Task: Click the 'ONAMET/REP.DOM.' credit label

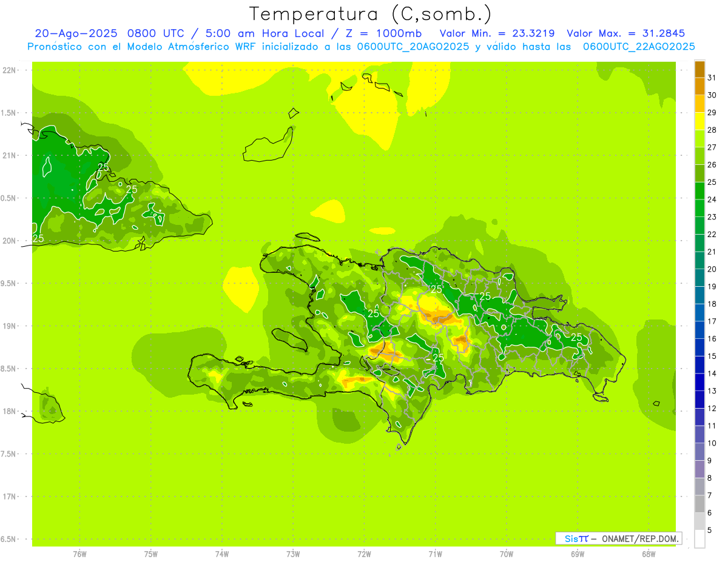Action: [x=640, y=538]
